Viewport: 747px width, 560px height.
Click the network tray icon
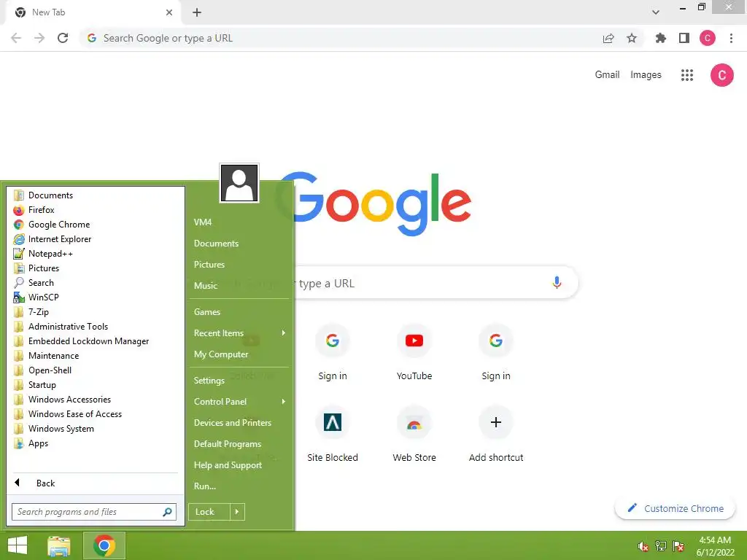click(x=661, y=546)
